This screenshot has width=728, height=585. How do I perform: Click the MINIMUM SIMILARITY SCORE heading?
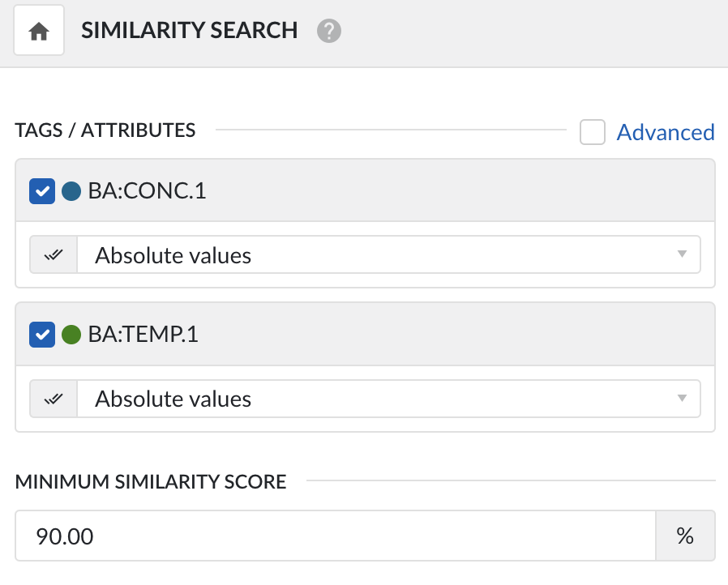tap(151, 481)
